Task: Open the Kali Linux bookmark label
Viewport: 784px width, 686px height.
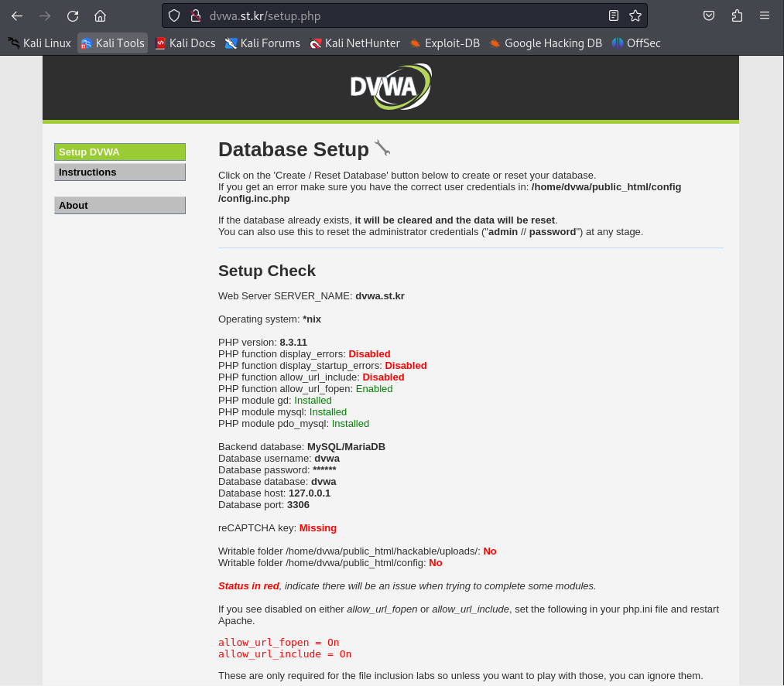Action: click(47, 43)
